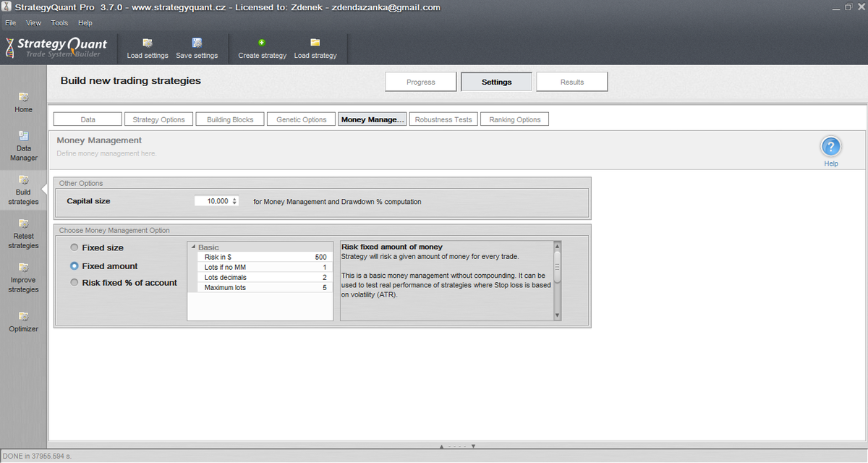868x463 pixels.
Task: Switch to the Robustness Tests tab
Action: tap(443, 119)
